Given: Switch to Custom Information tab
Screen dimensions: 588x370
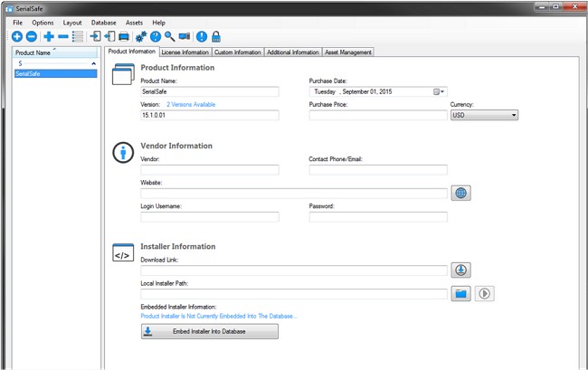Looking at the screenshot, I should click(238, 52).
